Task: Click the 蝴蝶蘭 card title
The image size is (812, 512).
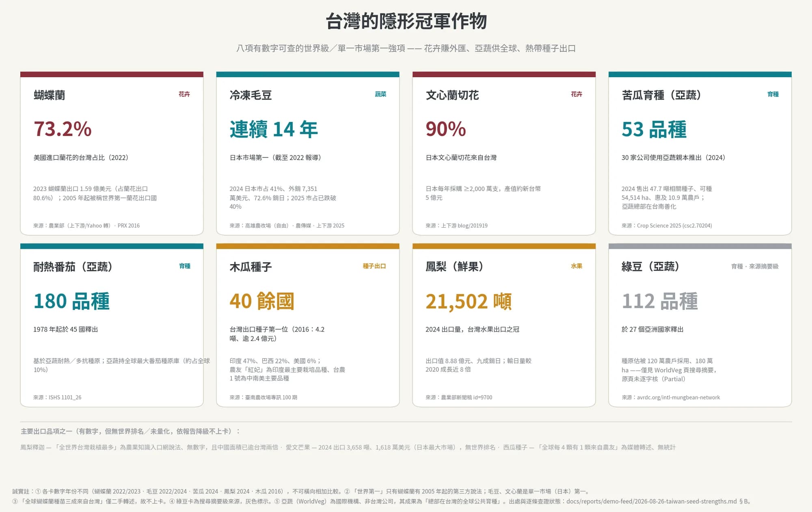Action: 49,95
